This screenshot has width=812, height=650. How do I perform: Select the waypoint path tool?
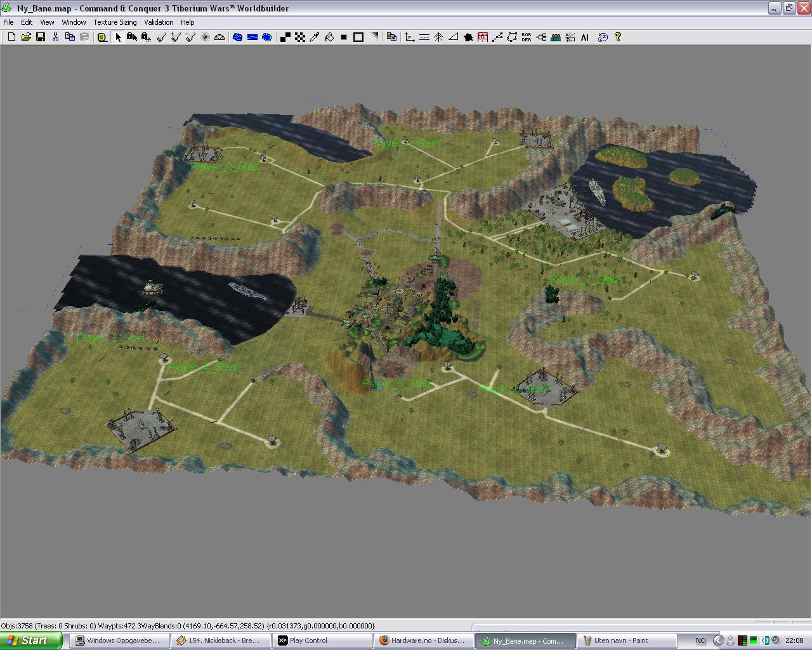[497, 37]
